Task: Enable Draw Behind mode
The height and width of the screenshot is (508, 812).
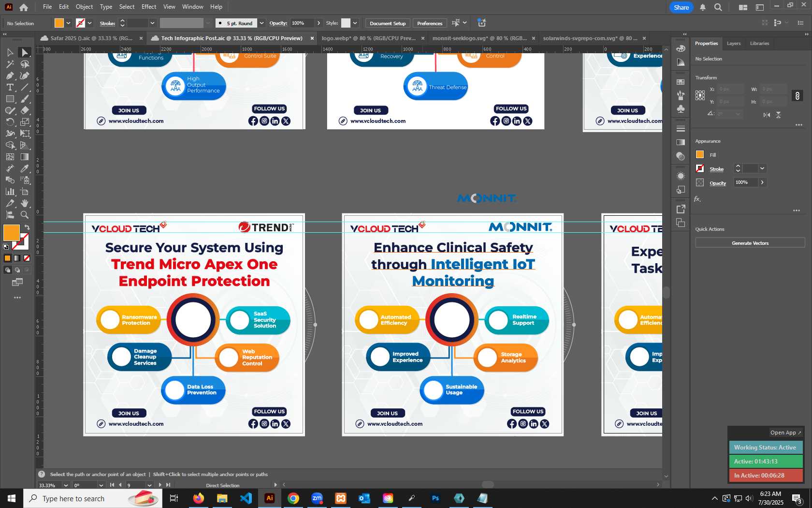Action: [x=17, y=270]
